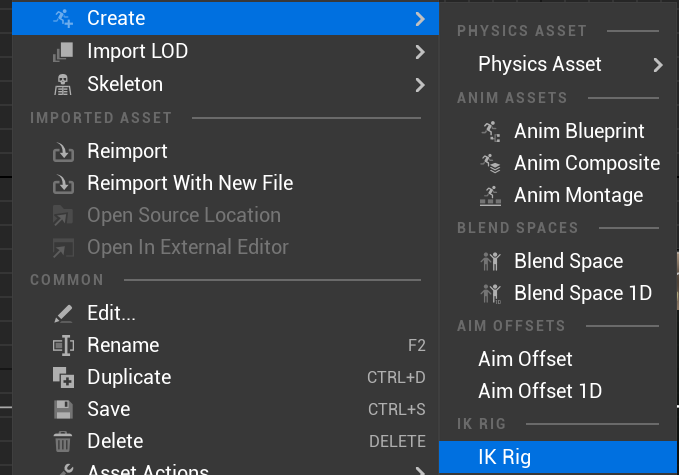Select Edit... menu entry

pos(225,313)
